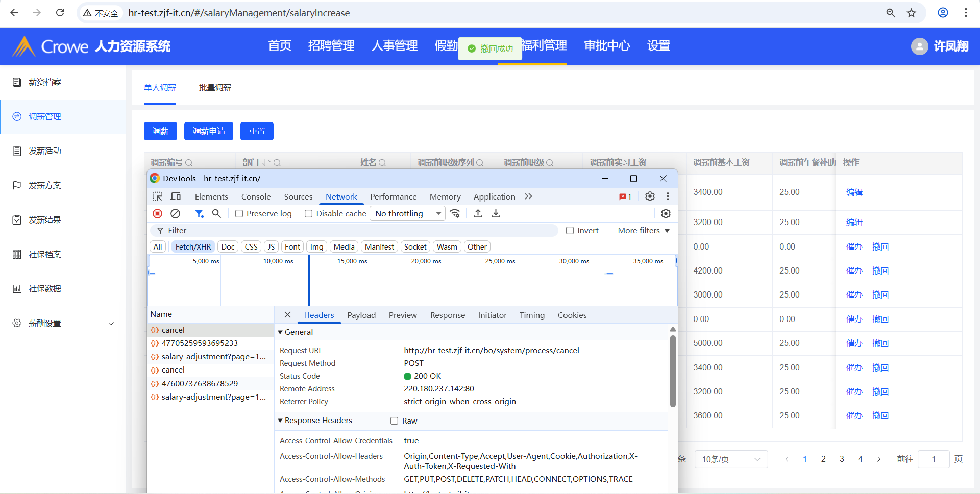
Task: Clear the network log
Action: point(175,214)
